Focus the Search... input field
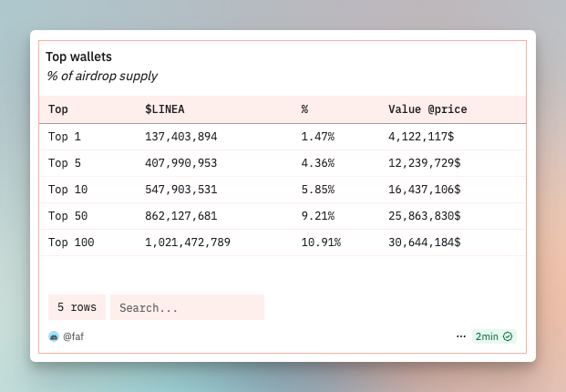This screenshot has width=566, height=392. (x=187, y=307)
